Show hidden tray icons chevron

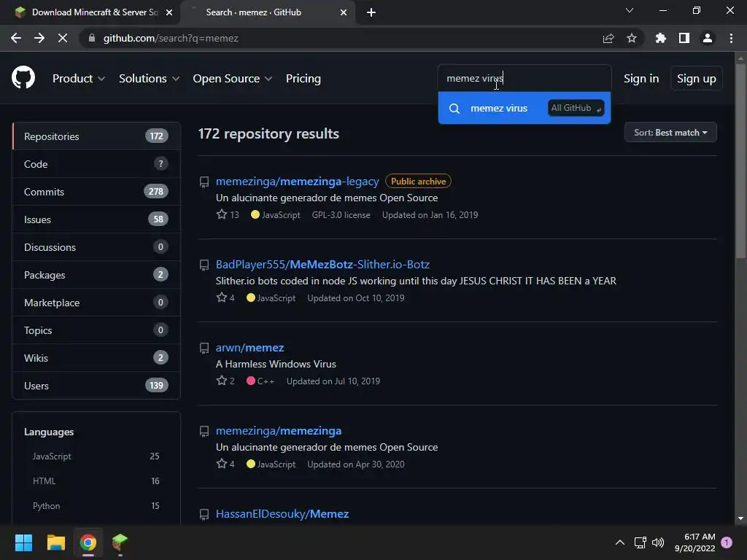pos(620,542)
